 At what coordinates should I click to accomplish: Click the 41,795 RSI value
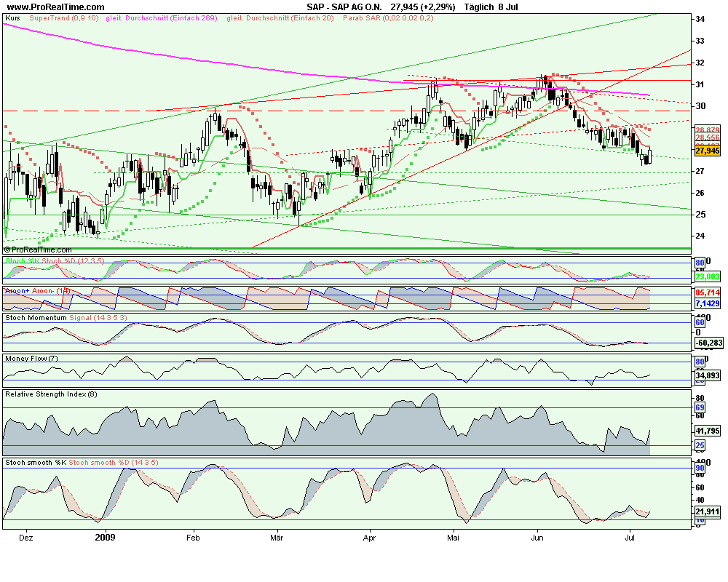[x=708, y=431]
